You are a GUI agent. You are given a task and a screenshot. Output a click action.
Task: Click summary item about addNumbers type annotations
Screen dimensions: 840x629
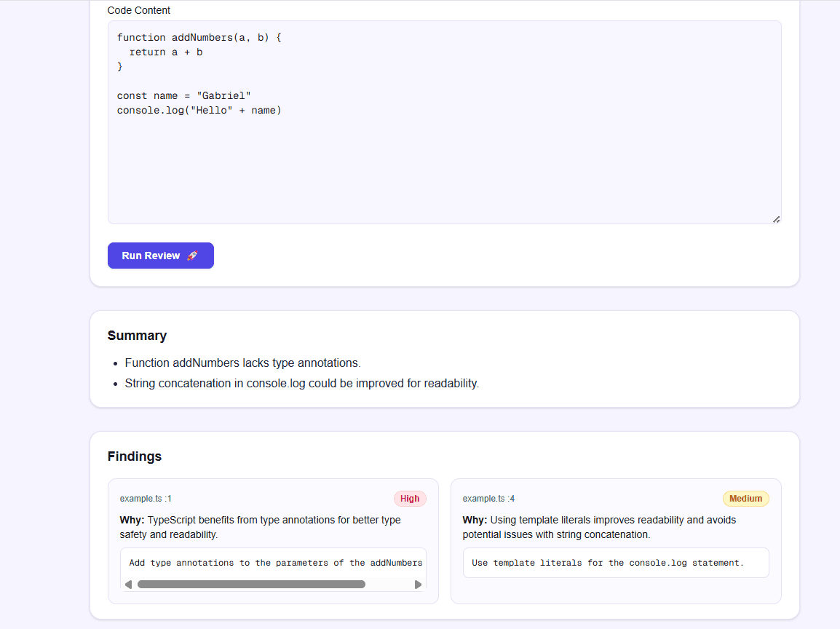pyautogui.click(x=242, y=363)
